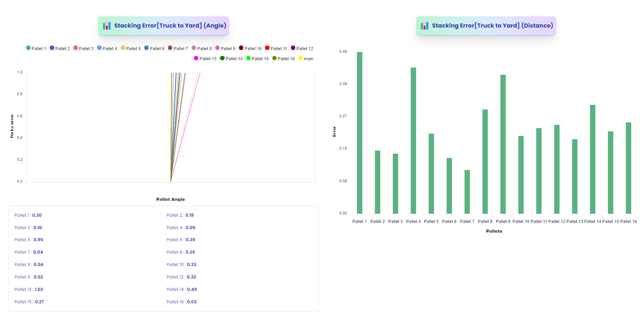This screenshot has height=315, width=644.
Task: Click 'Pallet 9' x-axis label in Distance chart
Action: [503, 221]
